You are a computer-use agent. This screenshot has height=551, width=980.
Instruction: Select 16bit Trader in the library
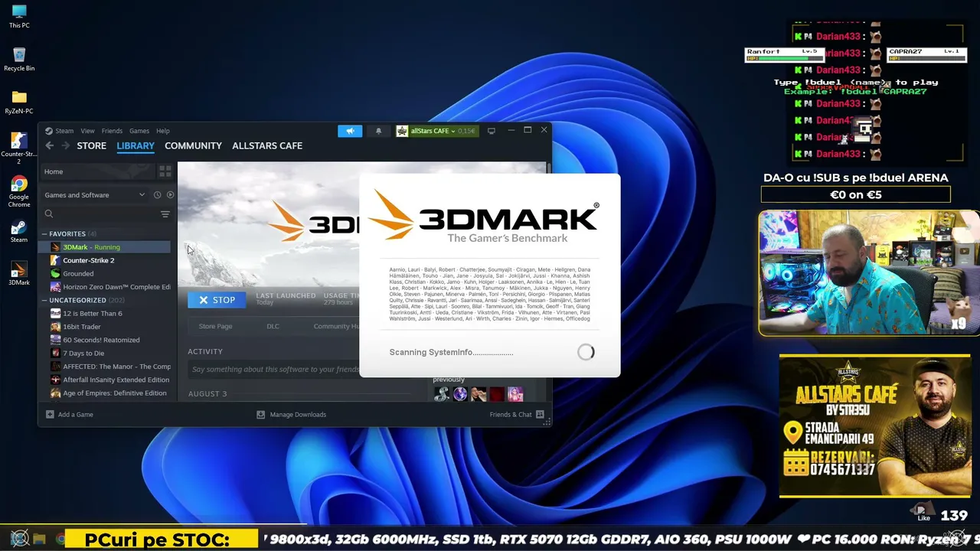pyautogui.click(x=105, y=327)
